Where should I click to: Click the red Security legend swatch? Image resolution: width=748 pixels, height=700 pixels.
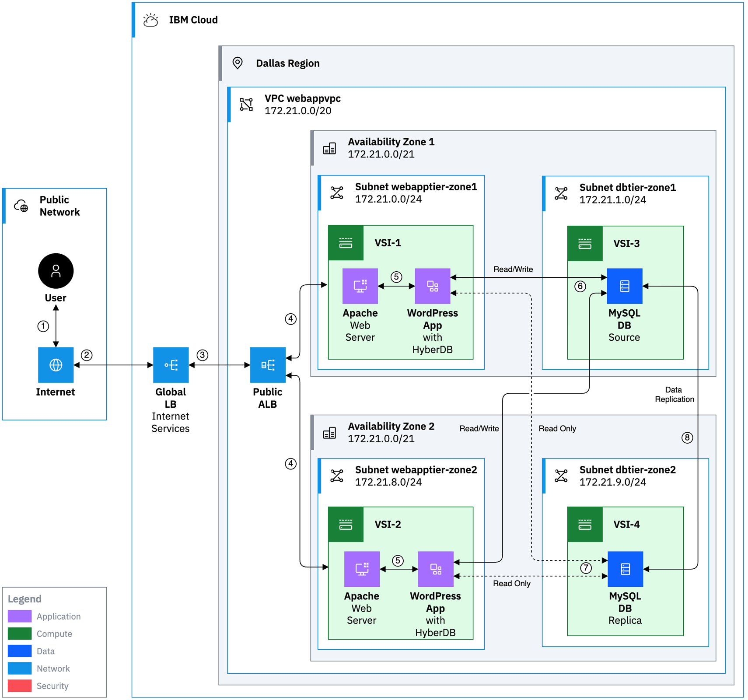pos(20,686)
